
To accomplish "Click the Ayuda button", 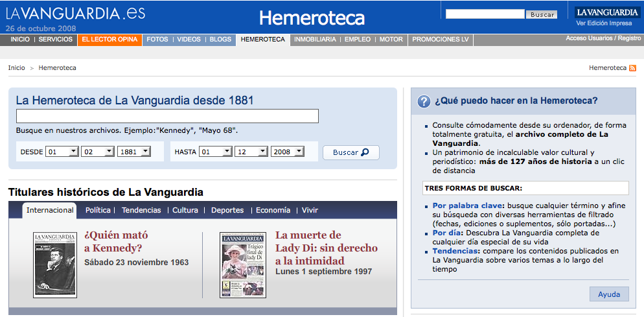I will coord(609,294).
